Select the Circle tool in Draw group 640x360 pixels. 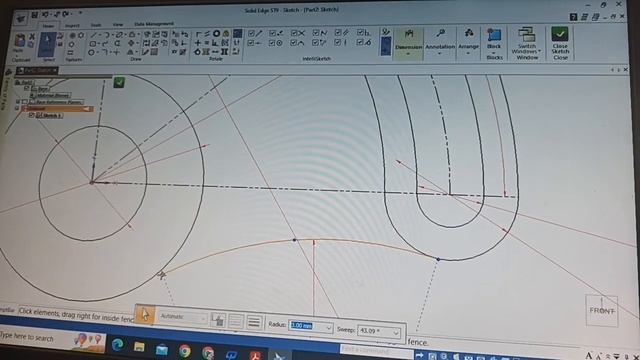[x=91, y=52]
